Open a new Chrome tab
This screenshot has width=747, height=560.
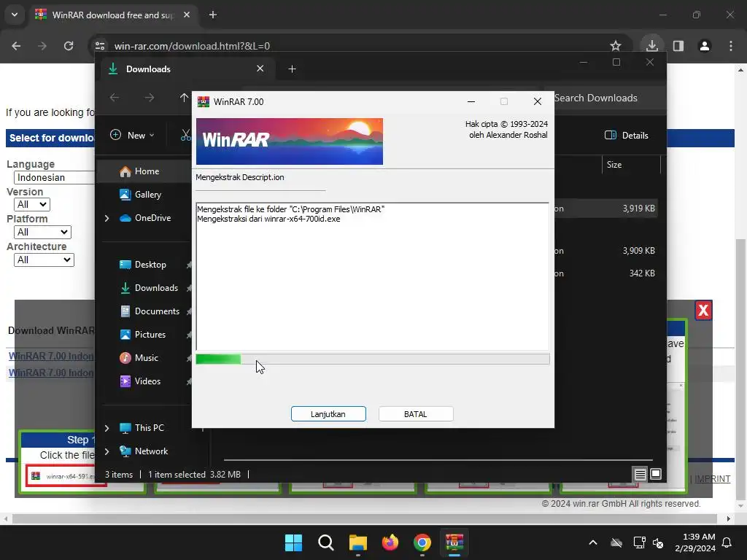coord(213,15)
